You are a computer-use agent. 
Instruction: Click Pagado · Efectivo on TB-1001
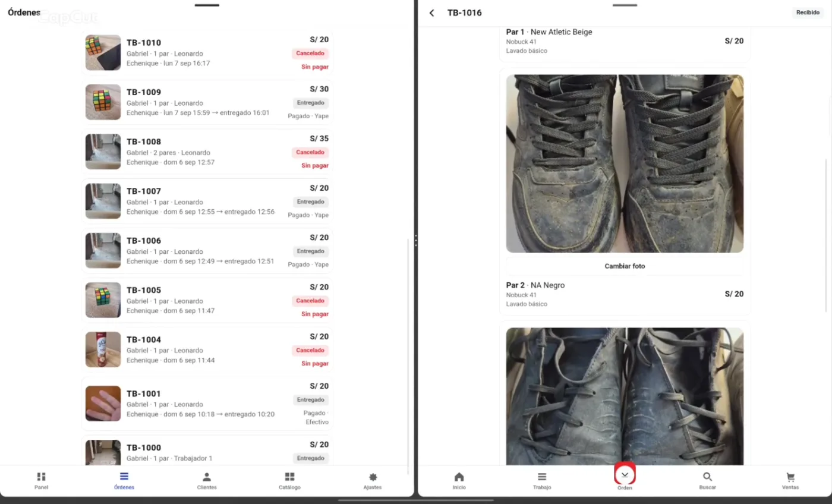pos(317,417)
